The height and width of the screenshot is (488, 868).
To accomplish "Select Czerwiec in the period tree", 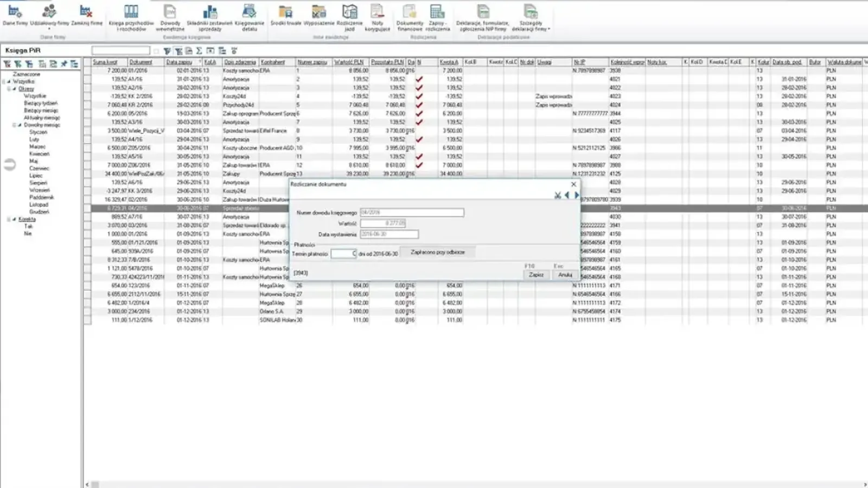I will (39, 169).
